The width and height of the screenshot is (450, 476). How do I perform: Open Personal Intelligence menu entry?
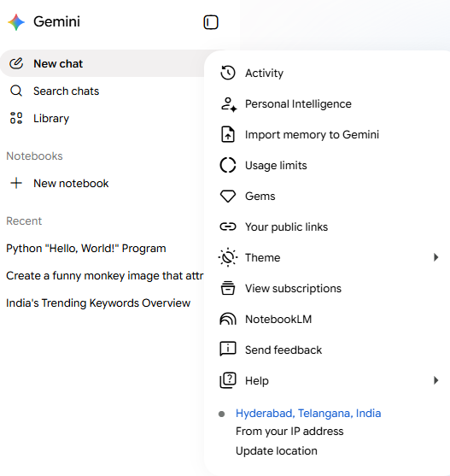(327, 103)
